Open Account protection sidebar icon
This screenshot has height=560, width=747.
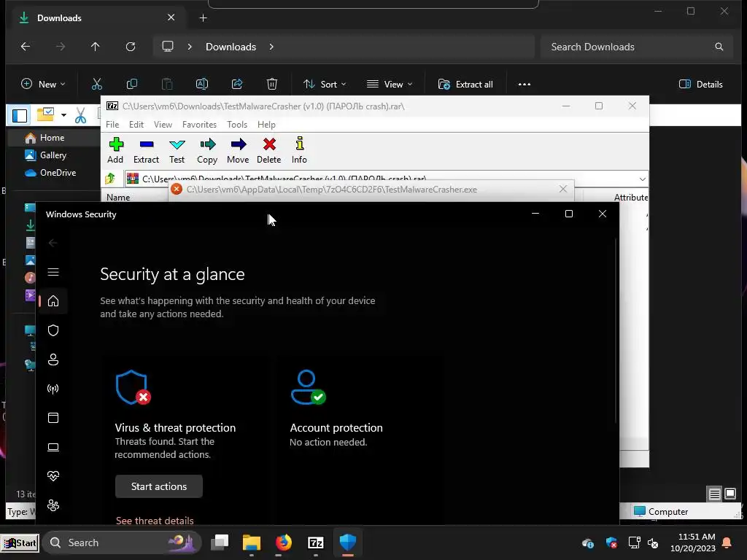tap(53, 359)
